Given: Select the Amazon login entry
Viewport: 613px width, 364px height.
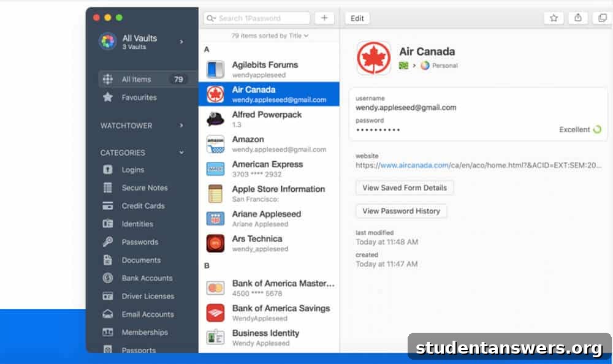Looking at the screenshot, I should click(269, 143).
